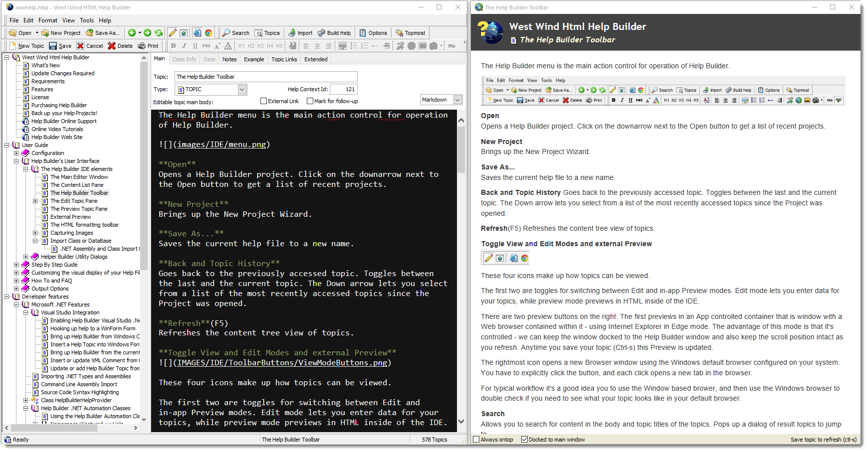Switch to the Example tab
This screenshot has height=452, width=868.
254,59
